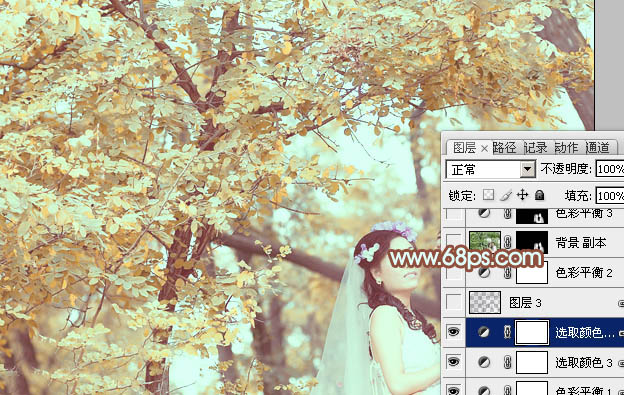The height and width of the screenshot is (395, 624).
Task: Show the 色彩平衡 3 layer
Action: click(454, 214)
